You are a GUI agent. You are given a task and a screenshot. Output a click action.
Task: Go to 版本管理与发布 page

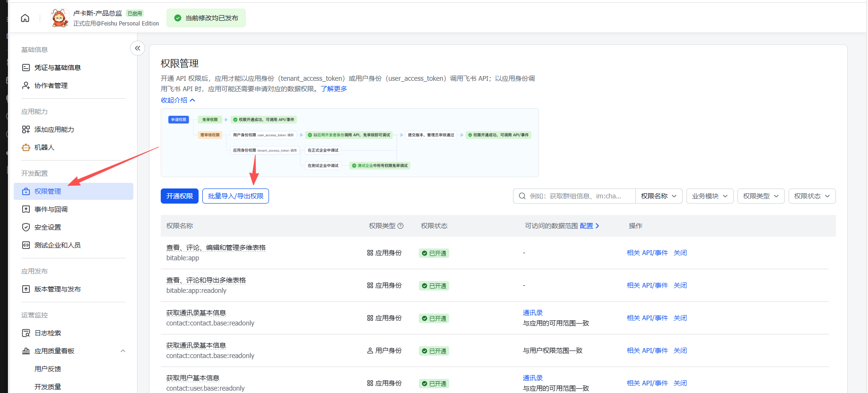(57, 289)
